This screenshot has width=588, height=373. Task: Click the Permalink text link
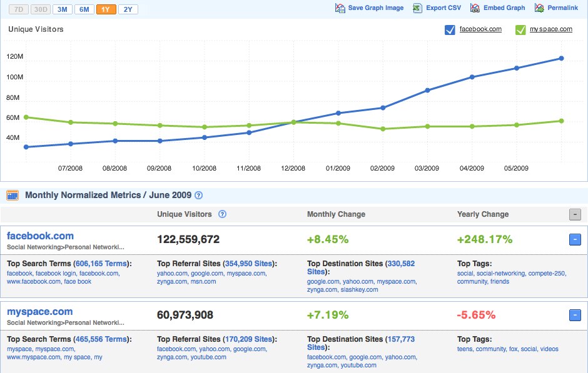[x=562, y=8]
